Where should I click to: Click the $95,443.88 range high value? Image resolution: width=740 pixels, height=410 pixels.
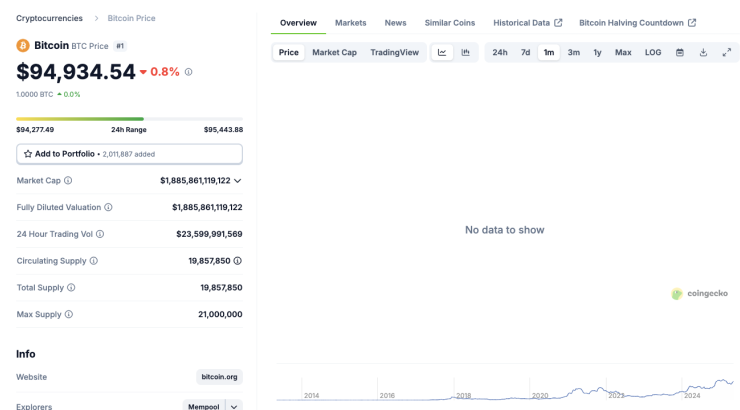click(x=223, y=130)
